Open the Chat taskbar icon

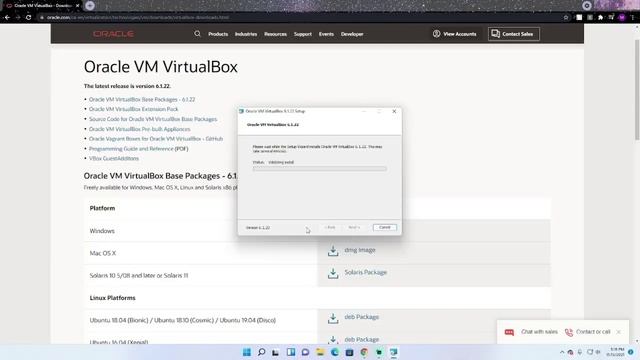click(x=305, y=352)
